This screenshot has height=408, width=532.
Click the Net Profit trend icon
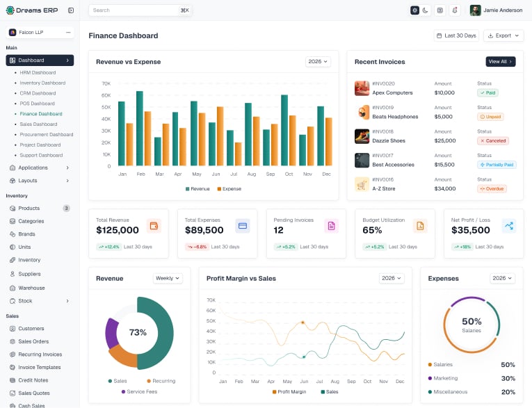click(x=509, y=226)
